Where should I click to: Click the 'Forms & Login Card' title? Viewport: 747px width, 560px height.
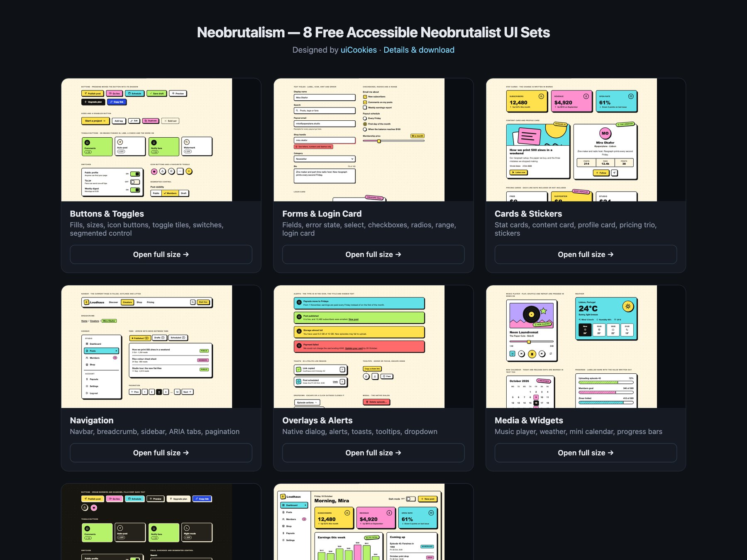point(322,214)
